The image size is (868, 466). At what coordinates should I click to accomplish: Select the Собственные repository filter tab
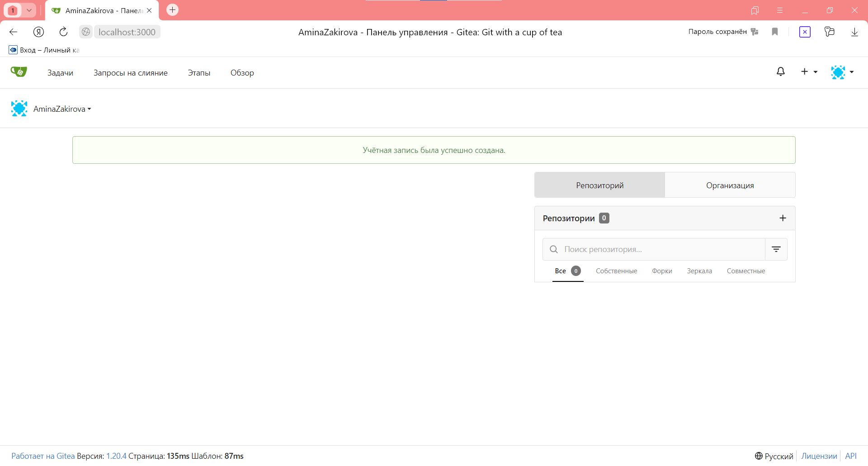pyautogui.click(x=616, y=271)
